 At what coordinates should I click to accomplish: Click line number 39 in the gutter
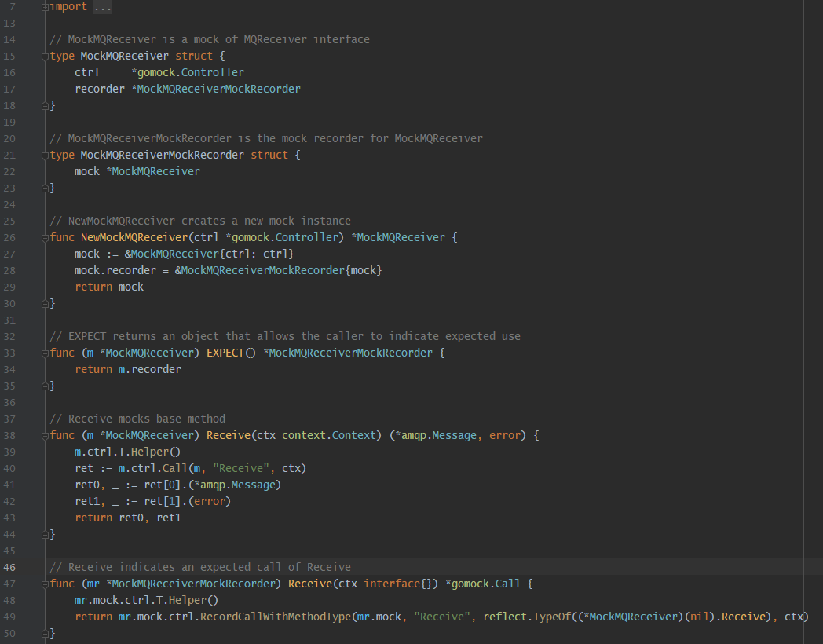(10, 452)
